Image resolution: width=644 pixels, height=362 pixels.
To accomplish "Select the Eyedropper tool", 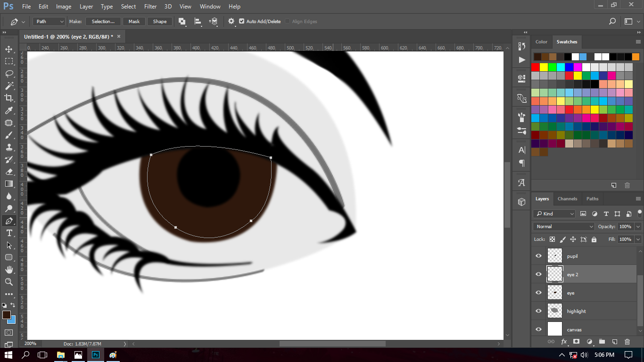I will [9, 110].
